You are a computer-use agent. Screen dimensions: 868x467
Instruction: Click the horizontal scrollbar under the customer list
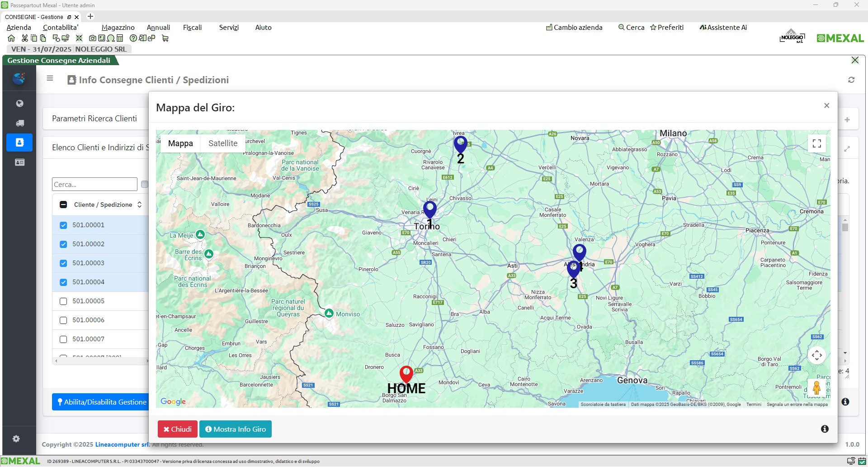coord(102,361)
